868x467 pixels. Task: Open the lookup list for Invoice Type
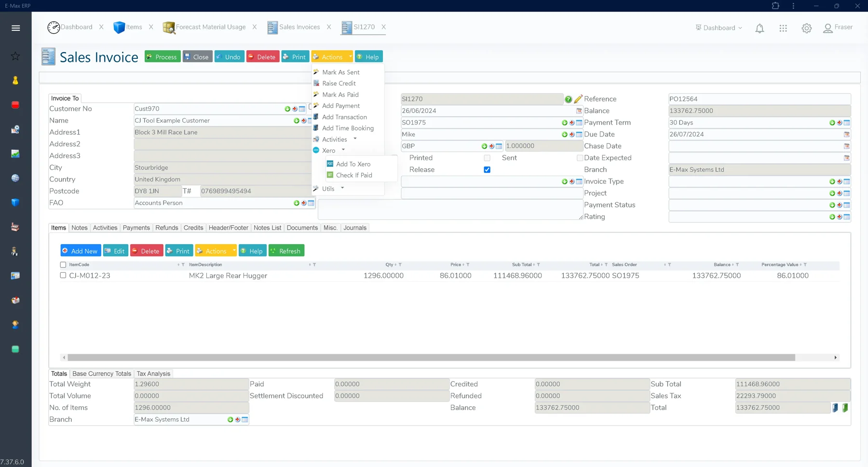pos(847,182)
